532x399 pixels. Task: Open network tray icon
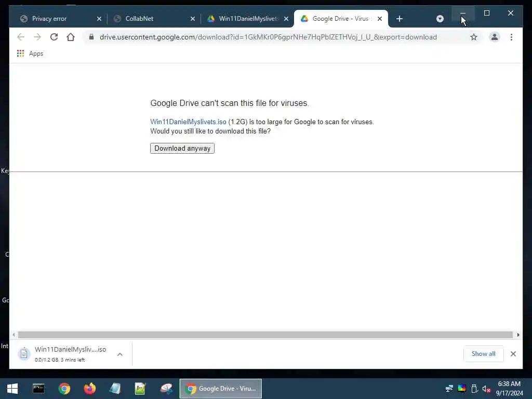449,388
